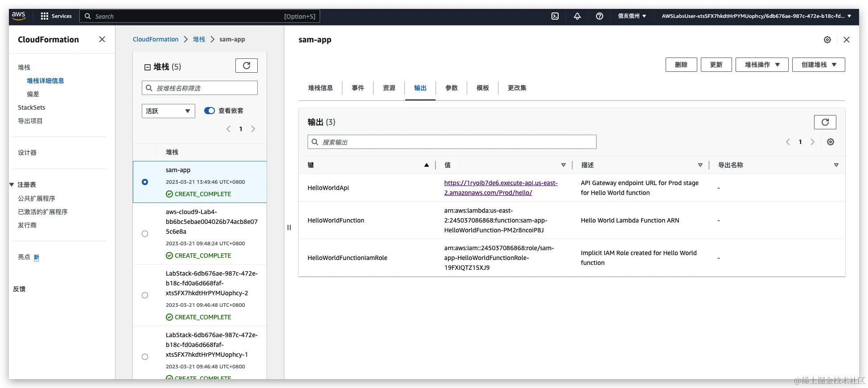
Task: Open the Services grid menu
Action: (x=56, y=16)
